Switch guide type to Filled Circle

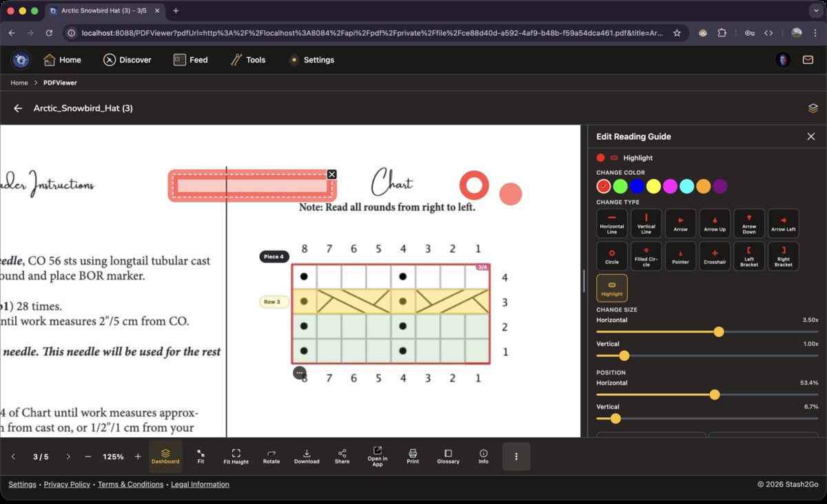pyautogui.click(x=646, y=256)
